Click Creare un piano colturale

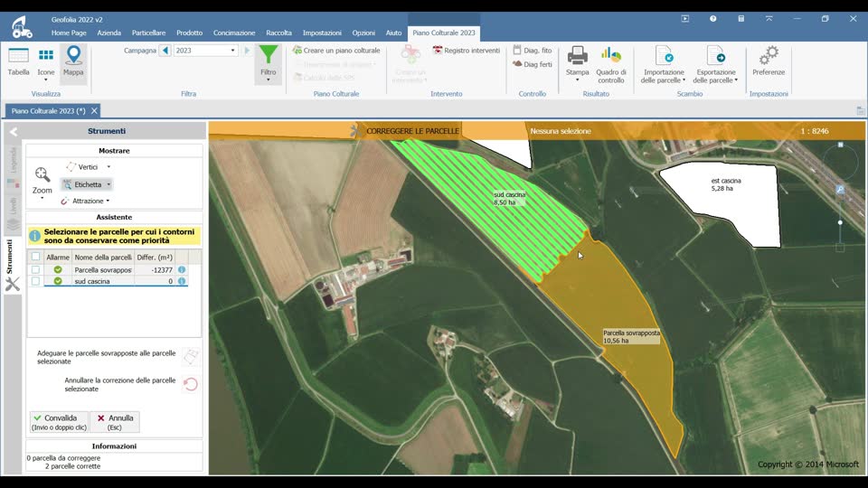pyautogui.click(x=336, y=51)
